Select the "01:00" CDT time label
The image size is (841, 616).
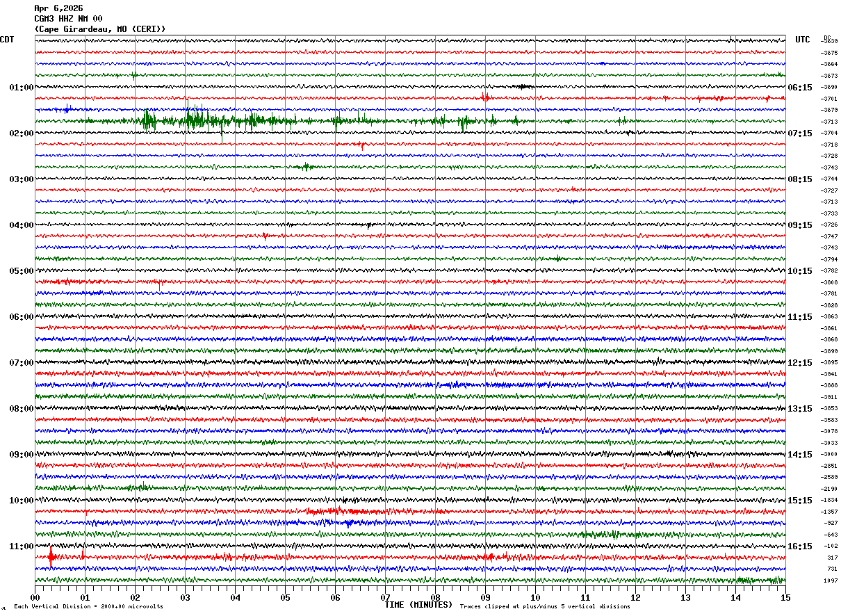pyautogui.click(x=22, y=88)
